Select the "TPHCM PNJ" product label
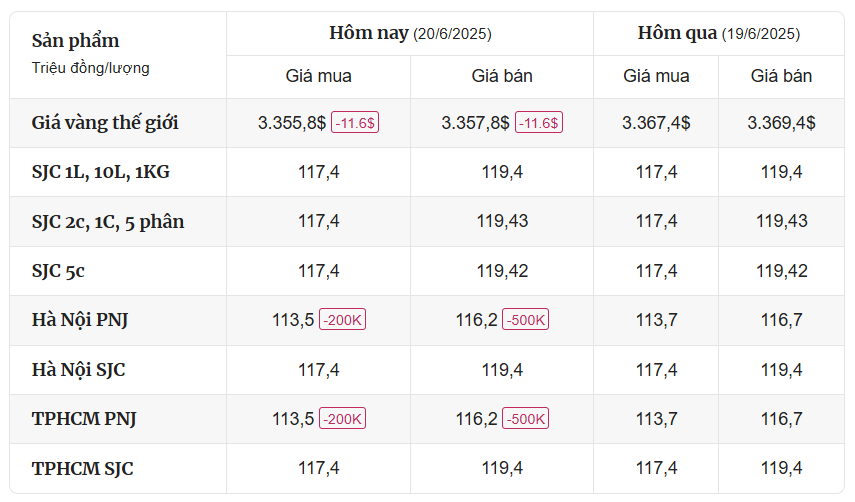 coord(84,419)
